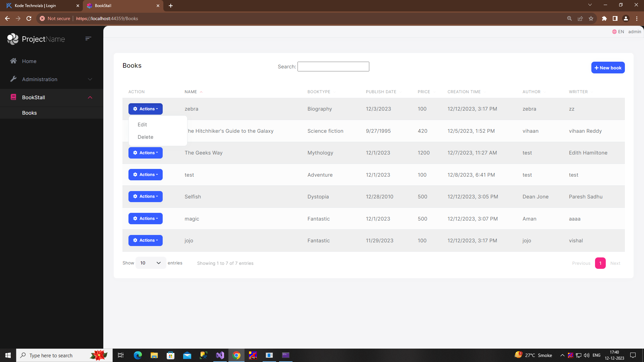The height and width of the screenshot is (362, 644).
Task: Open the browser zoom icon
Action: pos(570,18)
